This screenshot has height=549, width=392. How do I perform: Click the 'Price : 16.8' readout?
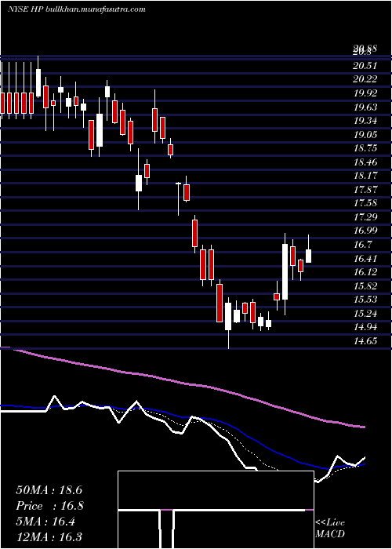point(49,506)
